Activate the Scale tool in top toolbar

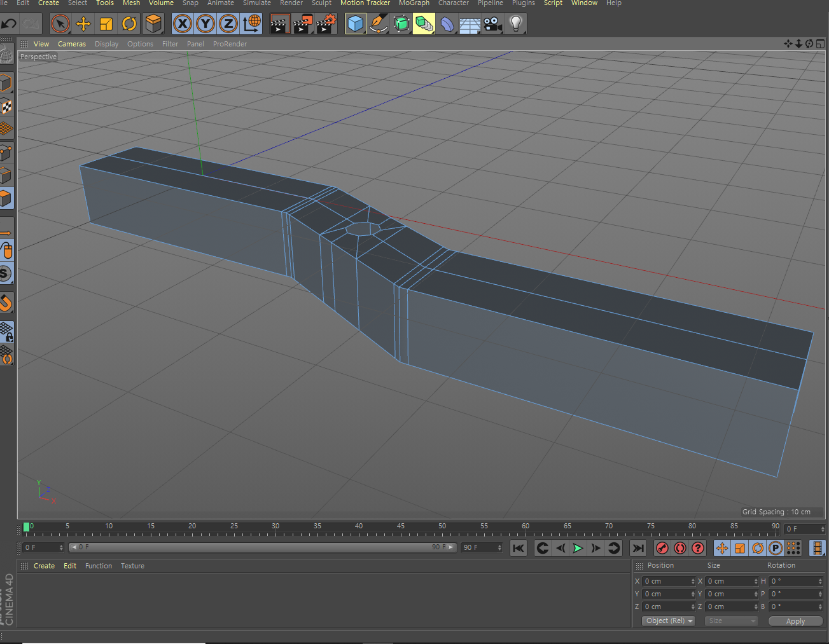[x=106, y=24]
